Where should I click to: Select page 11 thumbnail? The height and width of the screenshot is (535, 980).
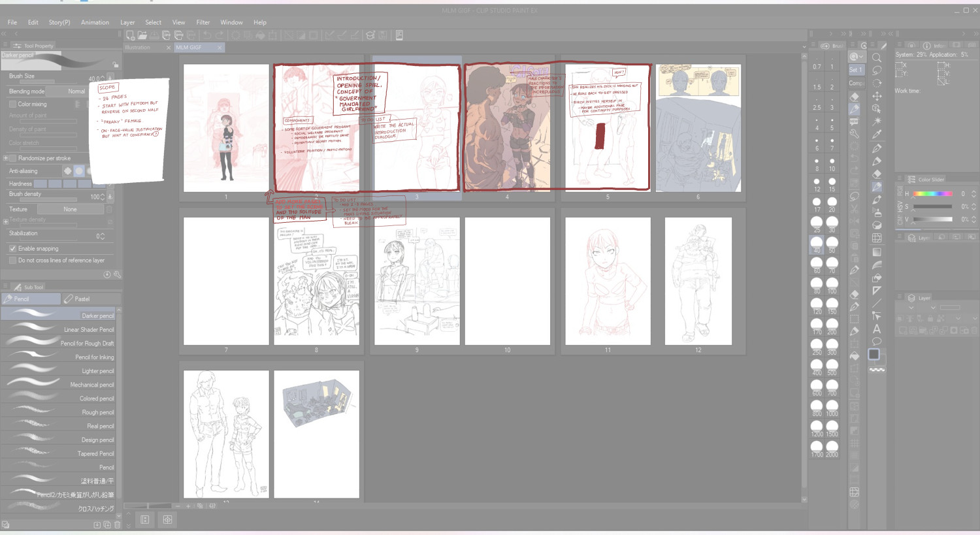click(608, 281)
